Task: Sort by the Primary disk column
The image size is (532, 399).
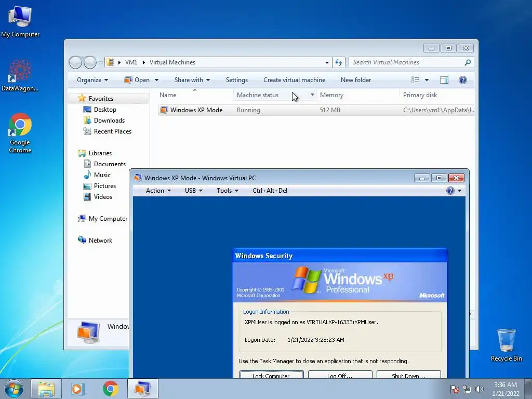Action: tap(437, 95)
